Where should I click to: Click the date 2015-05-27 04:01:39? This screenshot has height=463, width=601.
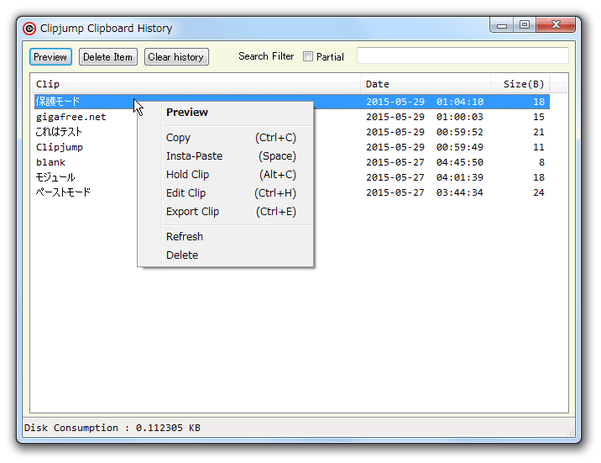(x=425, y=177)
